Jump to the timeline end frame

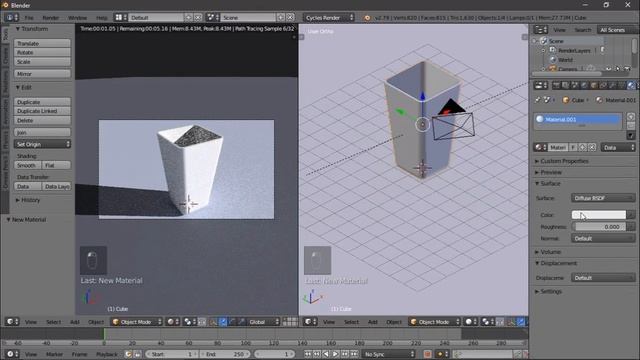354,354
